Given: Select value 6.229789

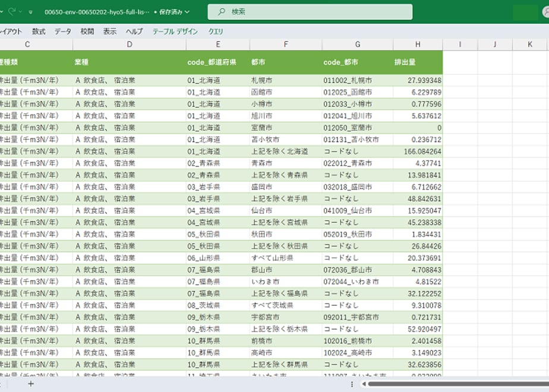Looking at the screenshot, I should coord(418,93).
